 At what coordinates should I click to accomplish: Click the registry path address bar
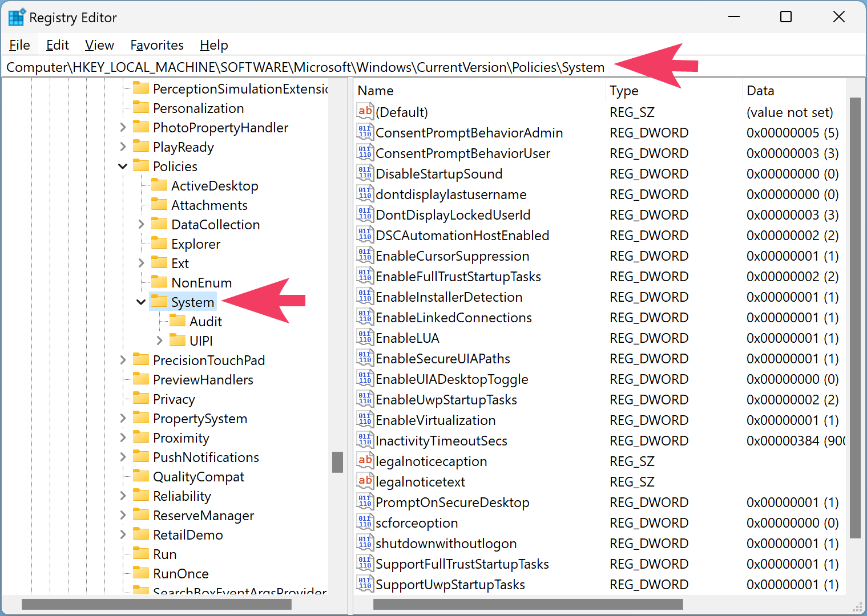coord(433,67)
